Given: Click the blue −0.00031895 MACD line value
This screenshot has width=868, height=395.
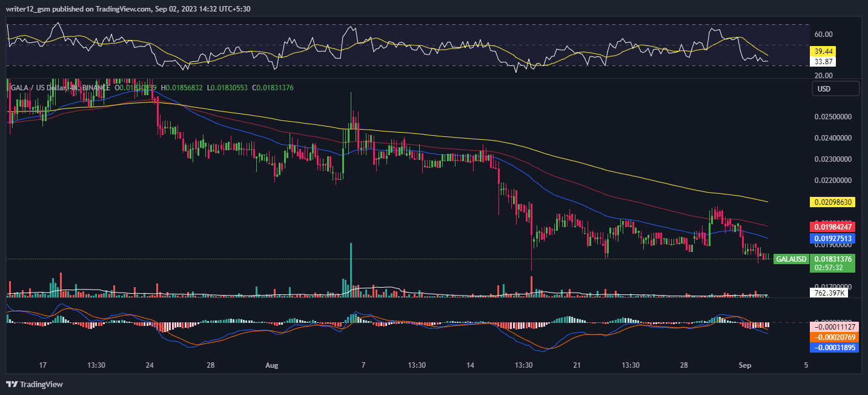Looking at the screenshot, I should [x=833, y=348].
